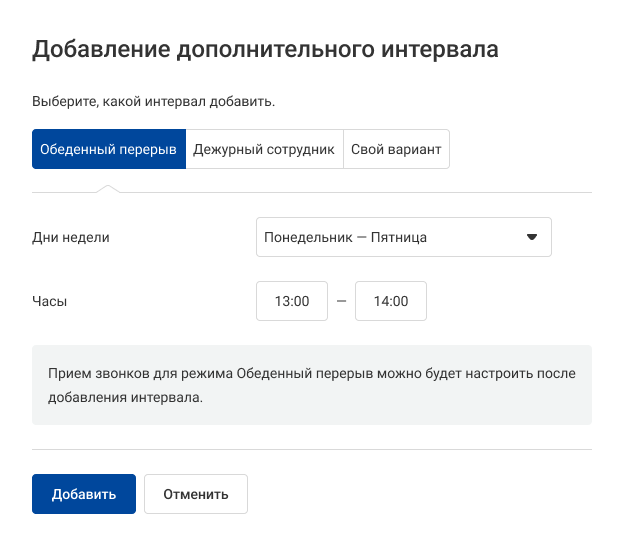Click the divider line above Добавить button

tap(312, 449)
